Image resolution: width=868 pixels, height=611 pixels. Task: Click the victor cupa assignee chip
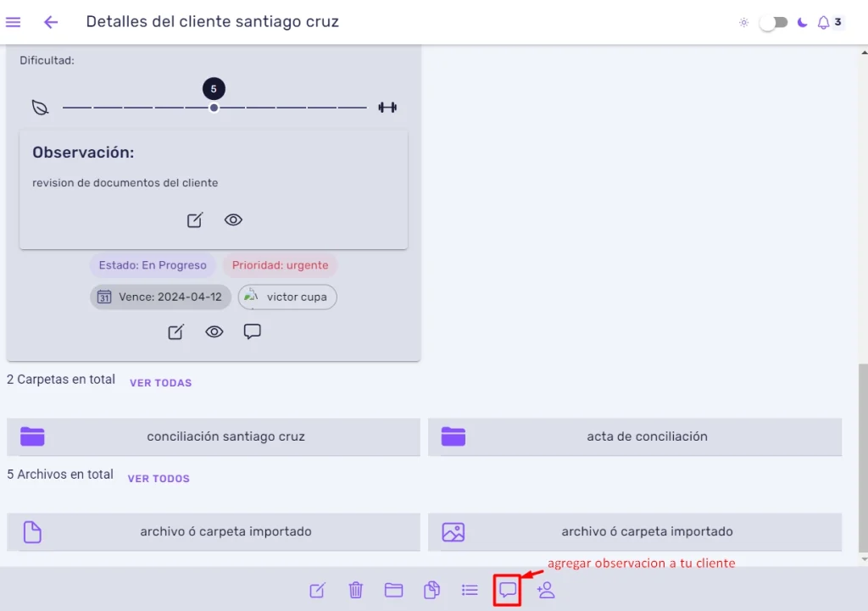tap(287, 297)
